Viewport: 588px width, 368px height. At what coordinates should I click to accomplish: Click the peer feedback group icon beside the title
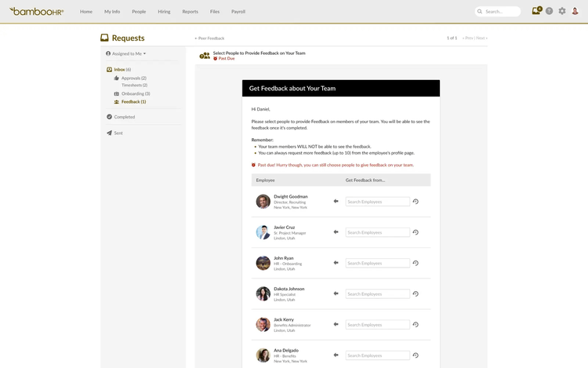[205, 56]
